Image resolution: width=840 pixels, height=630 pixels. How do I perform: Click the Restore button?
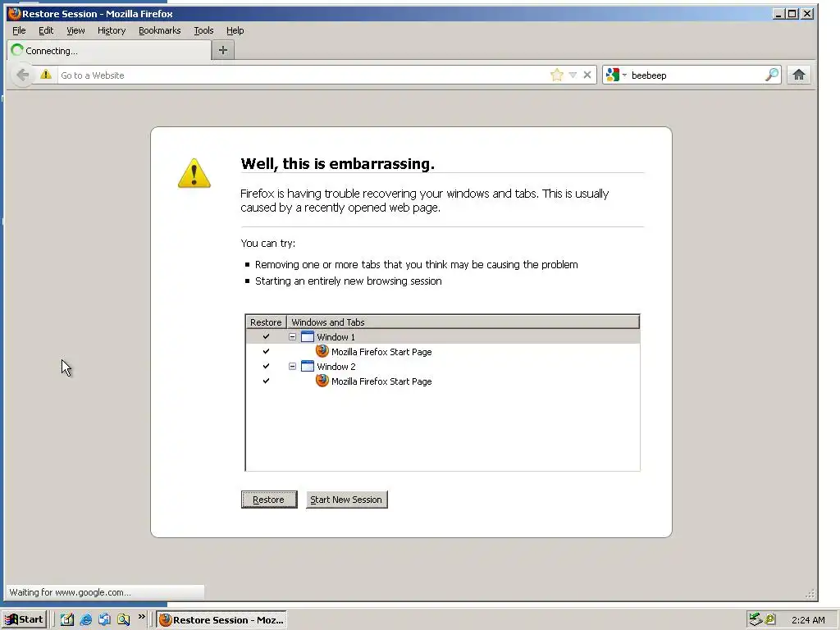[x=269, y=500]
